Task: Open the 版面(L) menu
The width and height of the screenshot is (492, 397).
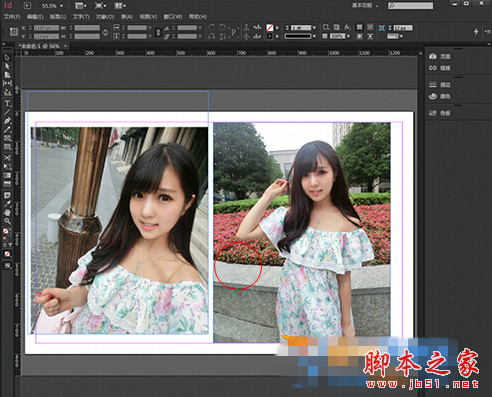Action: click(x=58, y=16)
